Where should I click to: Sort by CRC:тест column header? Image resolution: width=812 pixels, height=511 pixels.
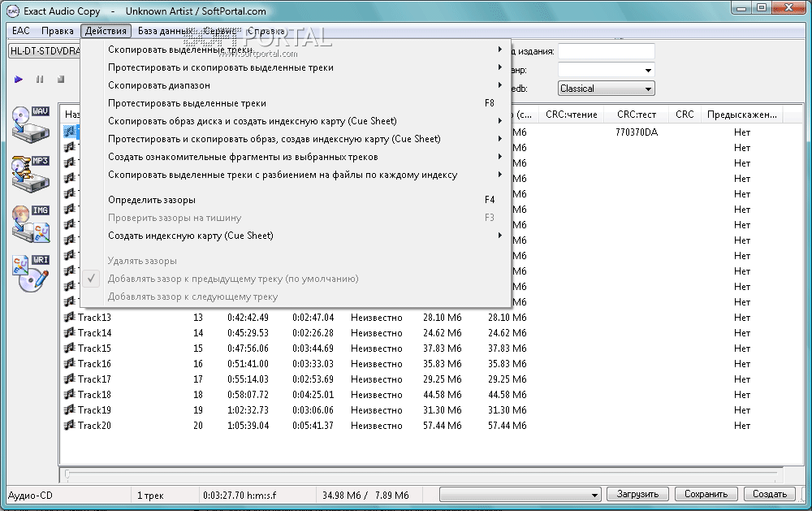(637, 115)
